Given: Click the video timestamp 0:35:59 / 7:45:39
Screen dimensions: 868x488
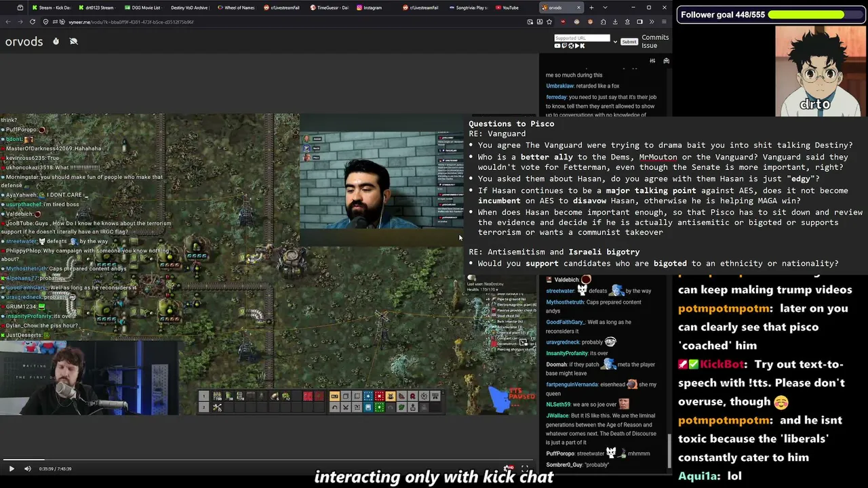Looking at the screenshot, I should pyautogui.click(x=55, y=468).
